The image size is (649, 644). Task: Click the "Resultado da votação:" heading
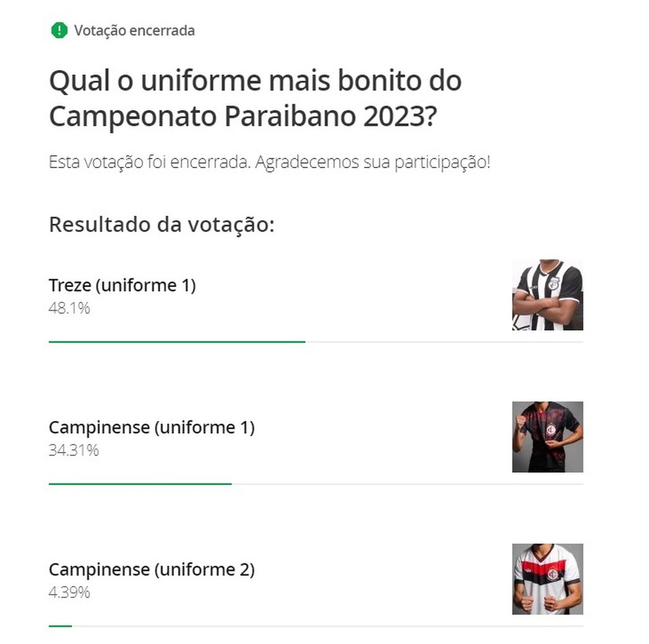click(x=161, y=224)
